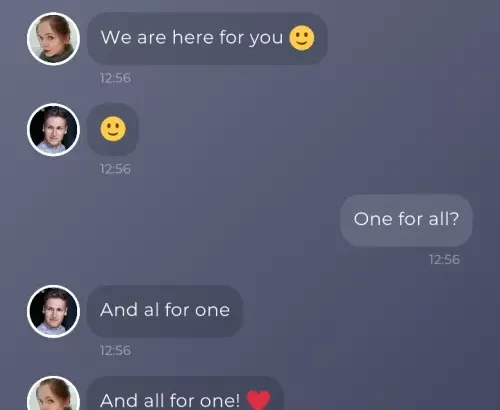Screen dimensions: 500x410
Task: Click the timestamp under 'And al for one'
Action: click(x=115, y=351)
